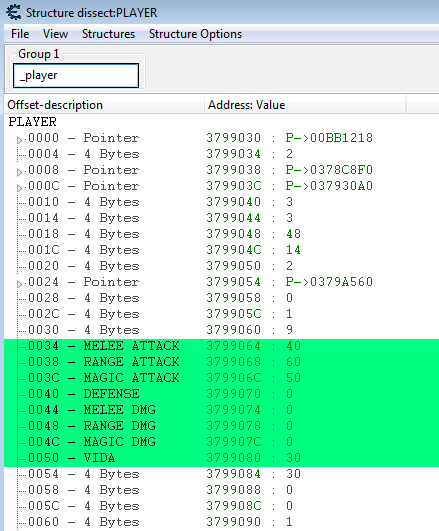Open the View menu
This screenshot has width=439, height=531.
[55, 34]
